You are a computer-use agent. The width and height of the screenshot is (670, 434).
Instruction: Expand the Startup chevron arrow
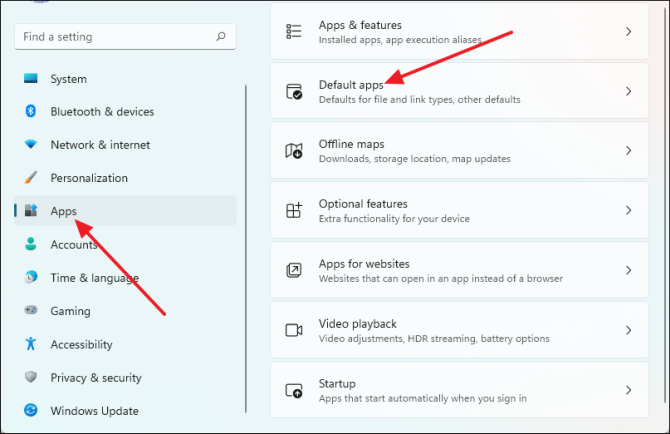coord(628,390)
